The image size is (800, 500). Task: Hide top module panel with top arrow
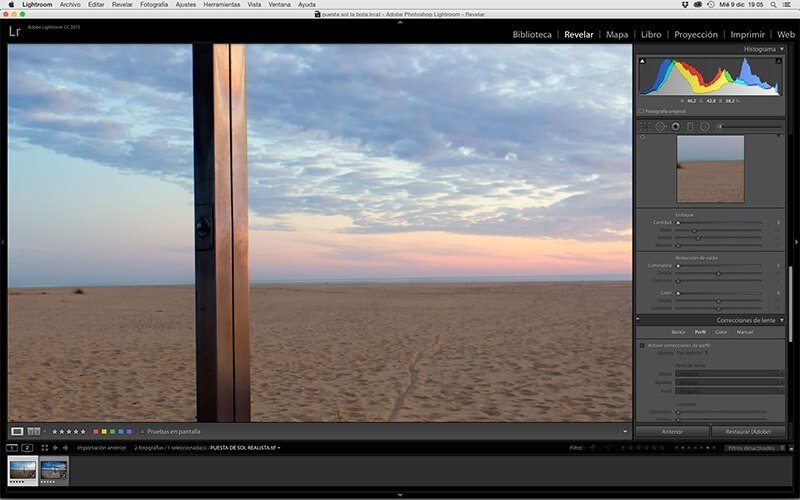click(400, 22)
